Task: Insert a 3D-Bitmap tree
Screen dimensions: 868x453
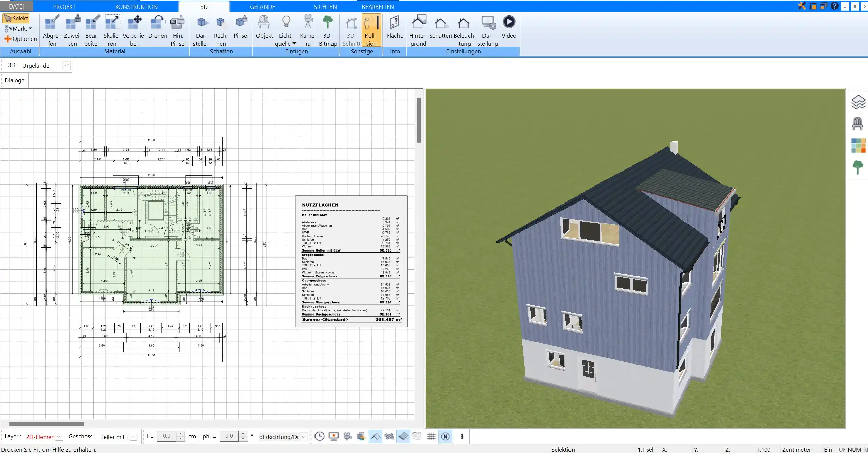Action: [328, 31]
